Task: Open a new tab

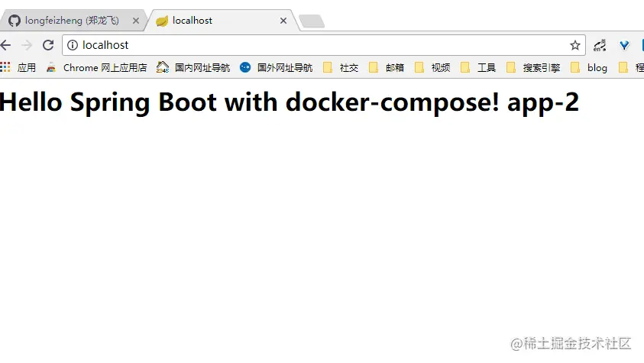Action: (x=312, y=21)
